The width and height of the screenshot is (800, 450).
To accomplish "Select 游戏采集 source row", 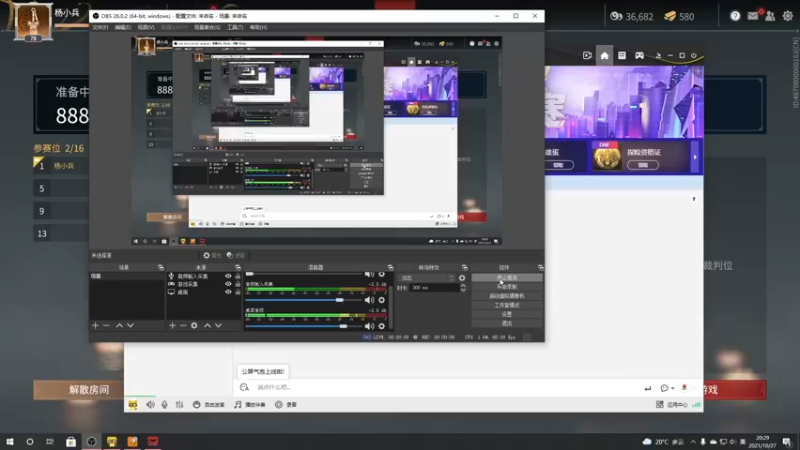I will (x=204, y=284).
